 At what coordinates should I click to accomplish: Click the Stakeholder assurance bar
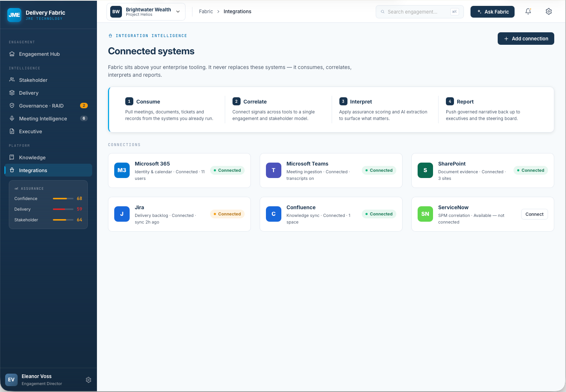(x=63, y=220)
